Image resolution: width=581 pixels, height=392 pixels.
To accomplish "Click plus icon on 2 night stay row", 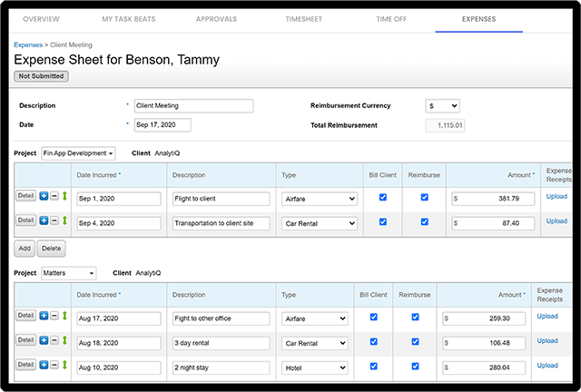I will [x=44, y=365].
